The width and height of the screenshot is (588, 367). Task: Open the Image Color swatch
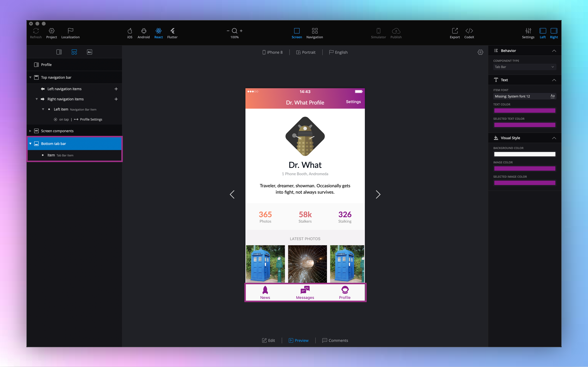pyautogui.click(x=525, y=169)
